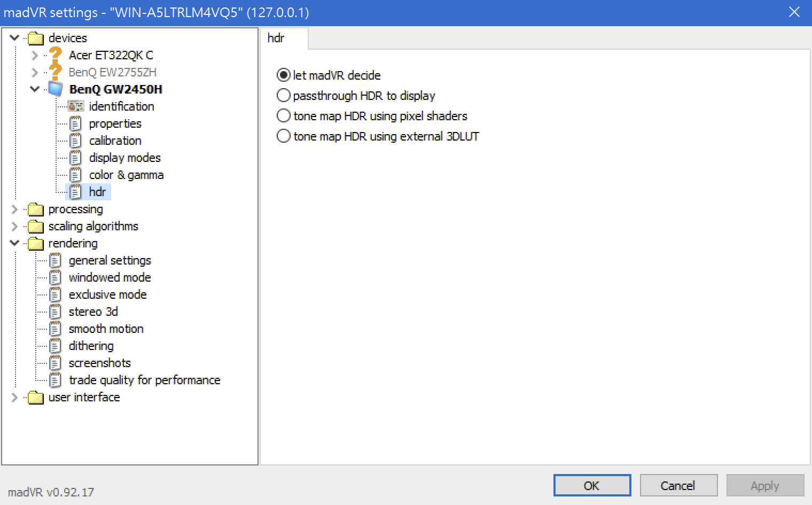Click the rendering folder icon
Image resolution: width=812 pixels, height=505 pixels.
(36, 244)
